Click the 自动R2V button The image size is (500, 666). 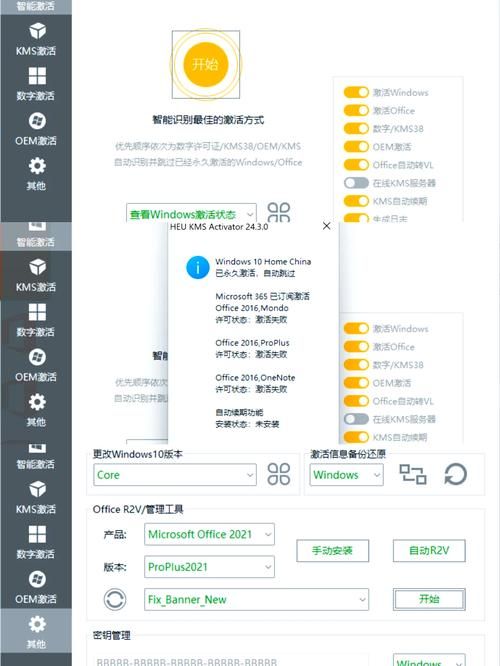coord(429,551)
